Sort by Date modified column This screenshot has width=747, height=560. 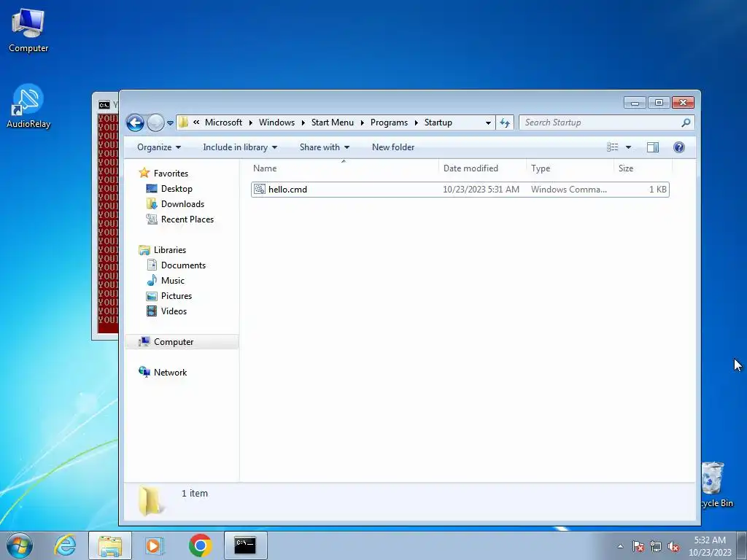coord(482,168)
